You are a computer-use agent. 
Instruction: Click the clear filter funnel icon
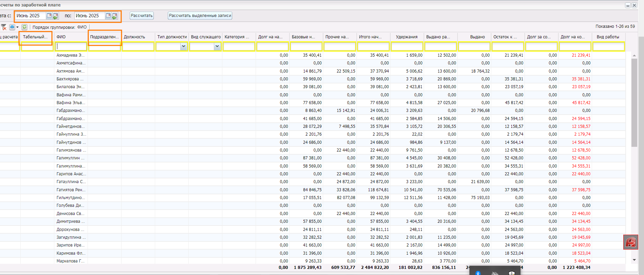coord(4,27)
